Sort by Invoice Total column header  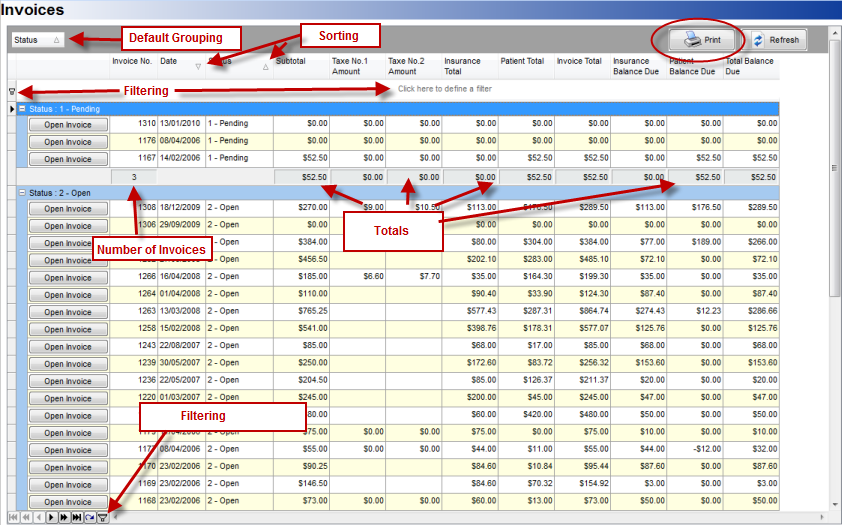click(x=583, y=66)
